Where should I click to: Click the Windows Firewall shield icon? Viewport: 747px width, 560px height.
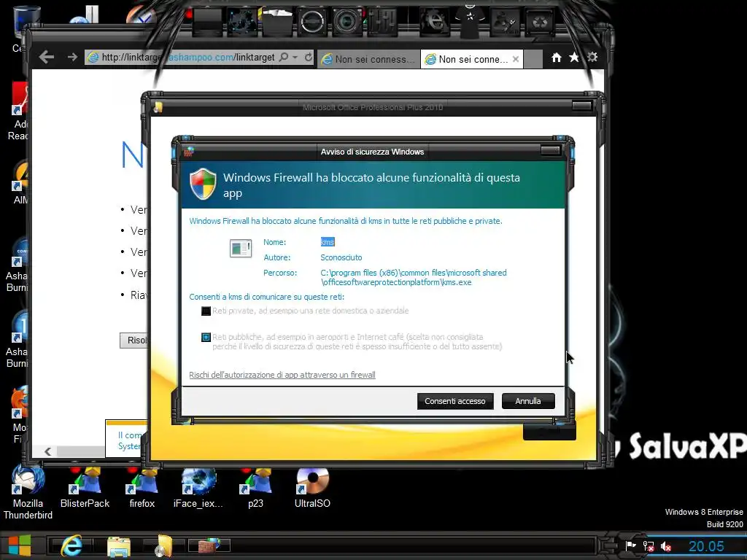coord(203,184)
